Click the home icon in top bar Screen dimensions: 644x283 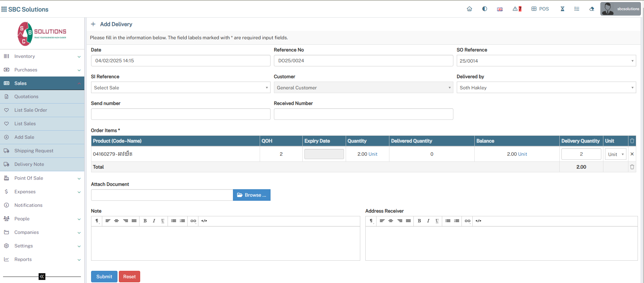point(469,9)
